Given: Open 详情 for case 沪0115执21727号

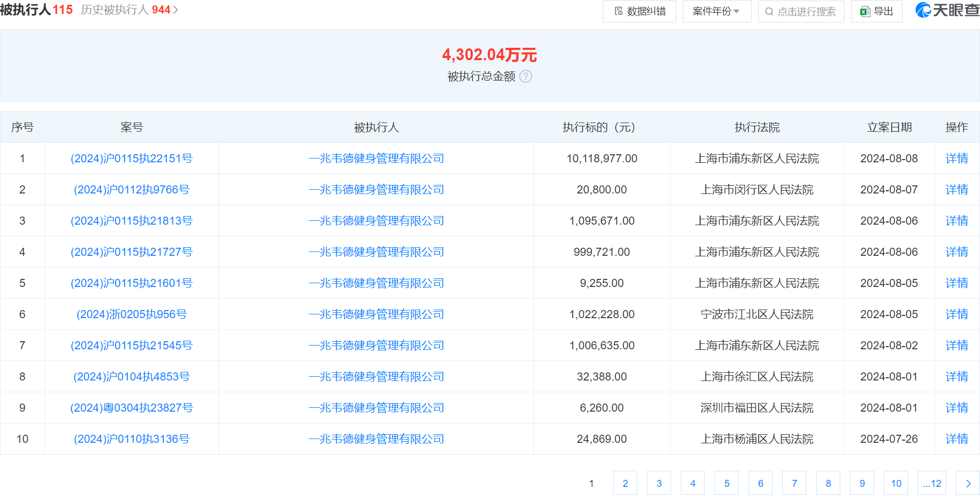Looking at the screenshot, I should click(x=957, y=252).
